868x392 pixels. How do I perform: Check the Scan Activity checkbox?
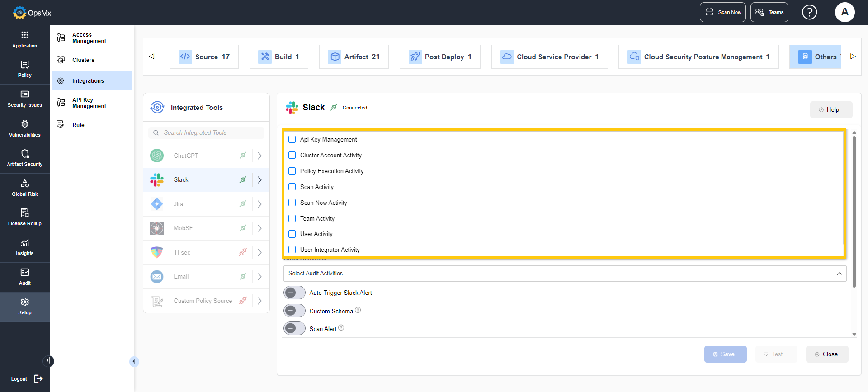(292, 187)
